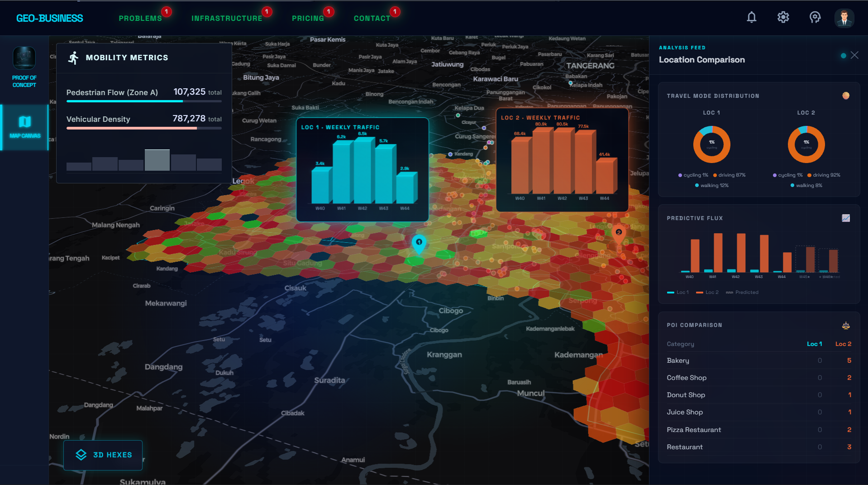Click the LOC 2 donut chart
Viewport: 868px width, 485px height.
coord(806,144)
